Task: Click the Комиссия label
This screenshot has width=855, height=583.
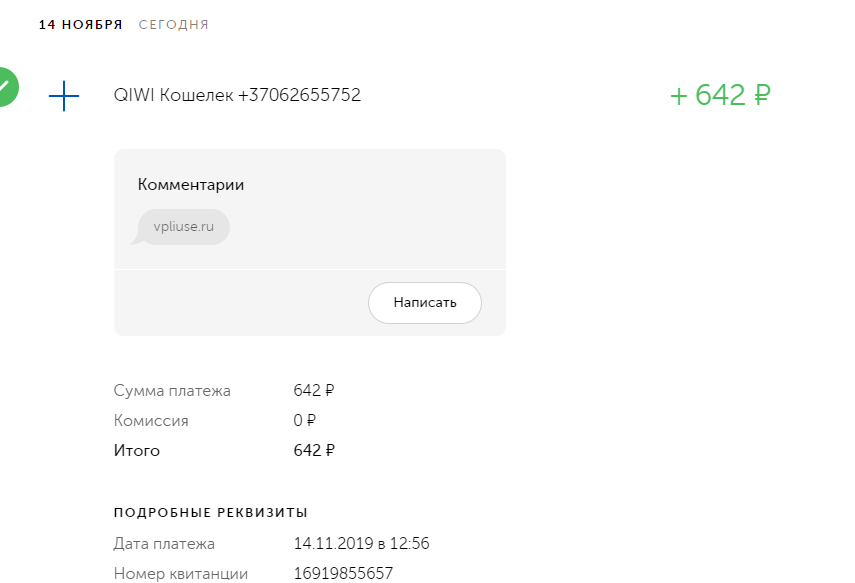Action: coord(151,420)
